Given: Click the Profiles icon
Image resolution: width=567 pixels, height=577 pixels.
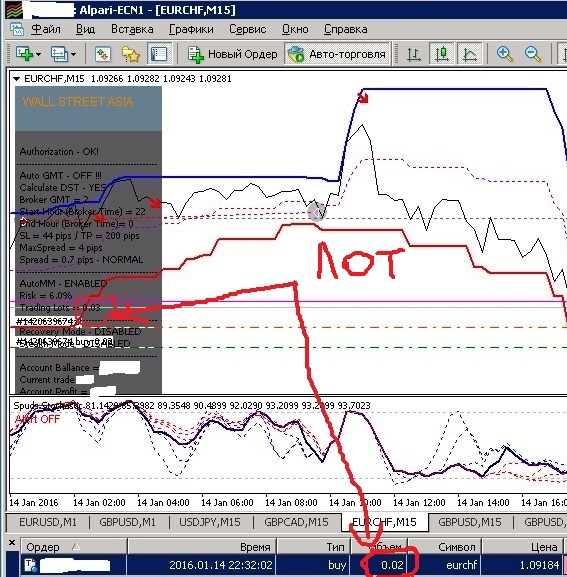Looking at the screenshot, I should [59, 54].
